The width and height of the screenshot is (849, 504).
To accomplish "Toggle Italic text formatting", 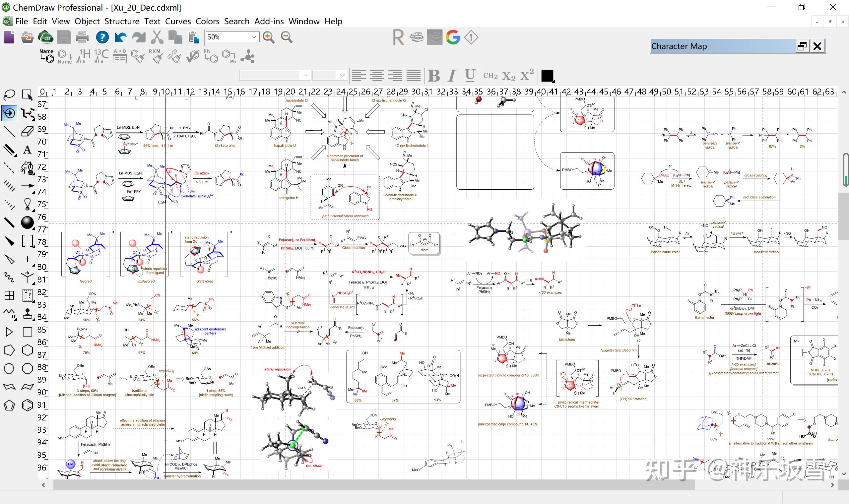I will [452, 75].
